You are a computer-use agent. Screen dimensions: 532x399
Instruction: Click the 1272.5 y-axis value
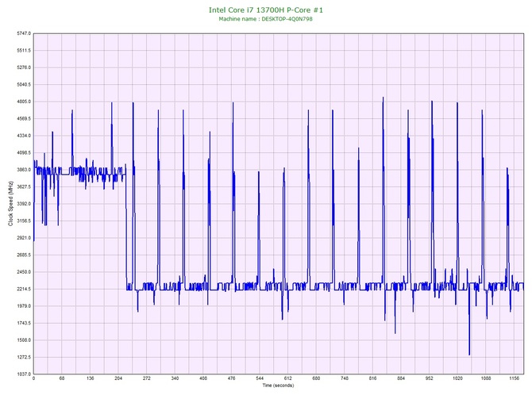(24, 357)
